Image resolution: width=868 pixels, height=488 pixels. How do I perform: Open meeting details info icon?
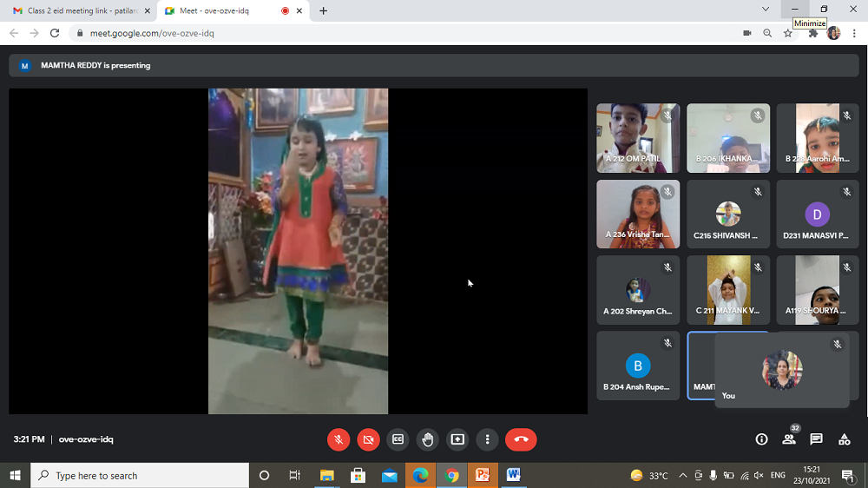(x=761, y=439)
